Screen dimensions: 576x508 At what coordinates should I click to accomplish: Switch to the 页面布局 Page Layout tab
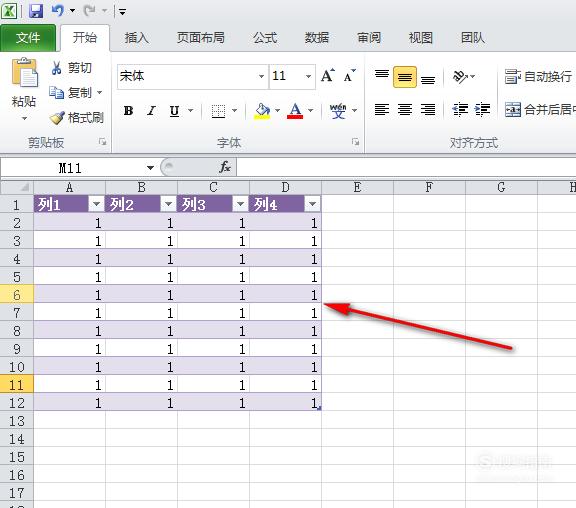(201, 38)
